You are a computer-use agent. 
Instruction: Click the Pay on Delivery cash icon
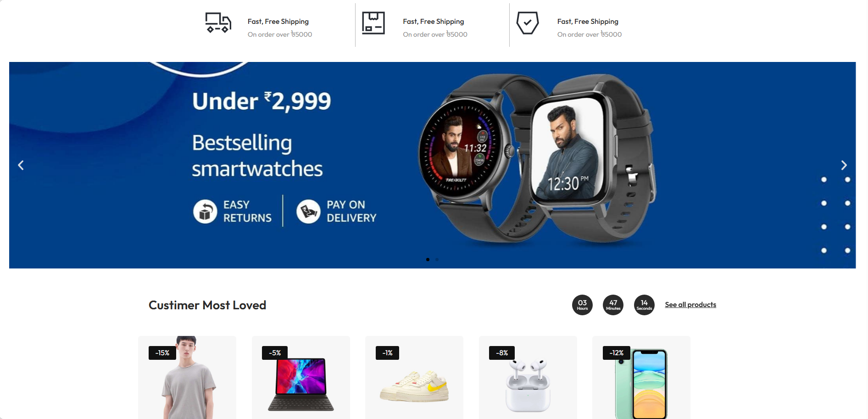pos(308,211)
